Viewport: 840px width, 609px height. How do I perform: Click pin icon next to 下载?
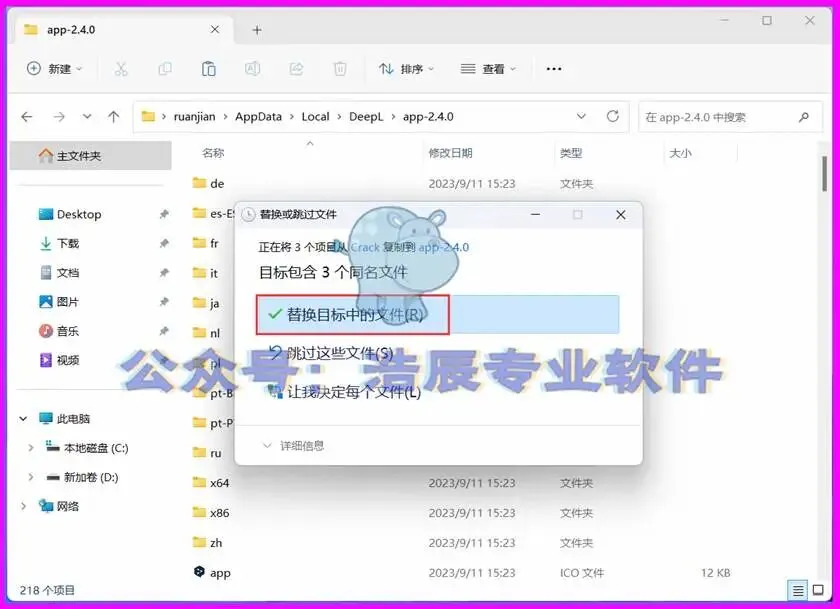(164, 243)
